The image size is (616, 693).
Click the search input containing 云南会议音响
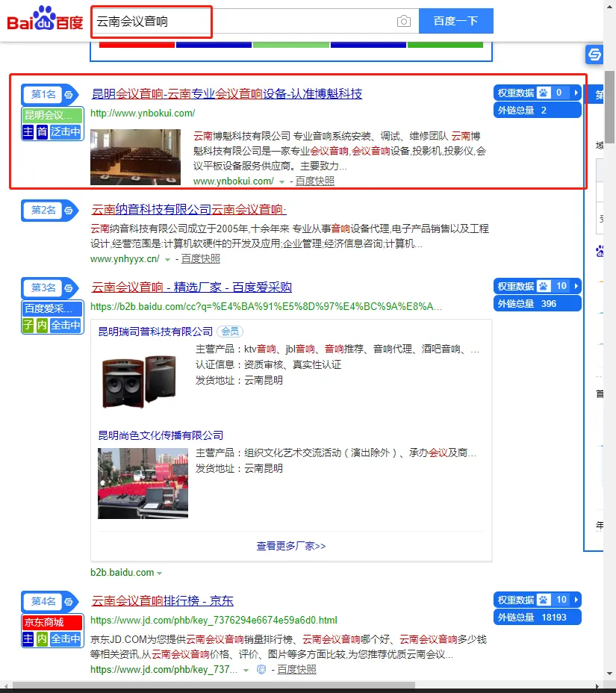pyautogui.click(x=239, y=22)
